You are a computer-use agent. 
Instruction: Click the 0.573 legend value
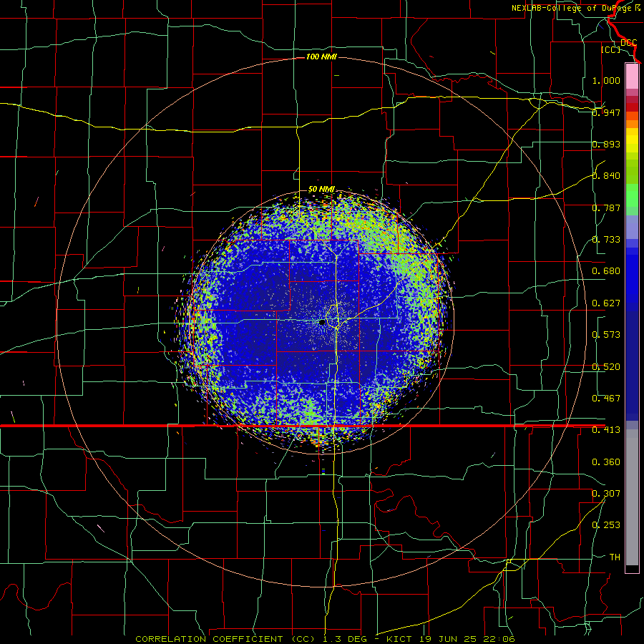[x=606, y=335]
